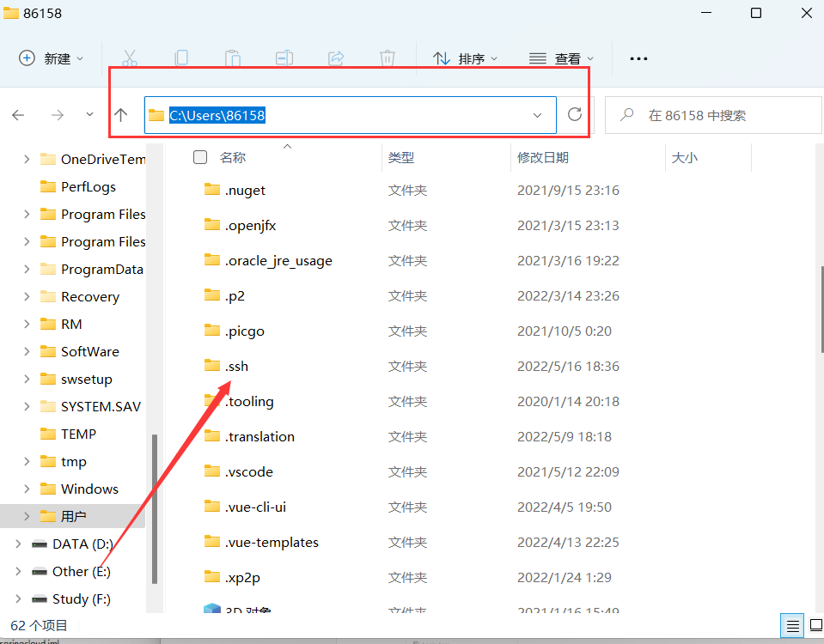824x644 pixels.
Task: Click the .vscode folder icon
Action: pyautogui.click(x=211, y=471)
